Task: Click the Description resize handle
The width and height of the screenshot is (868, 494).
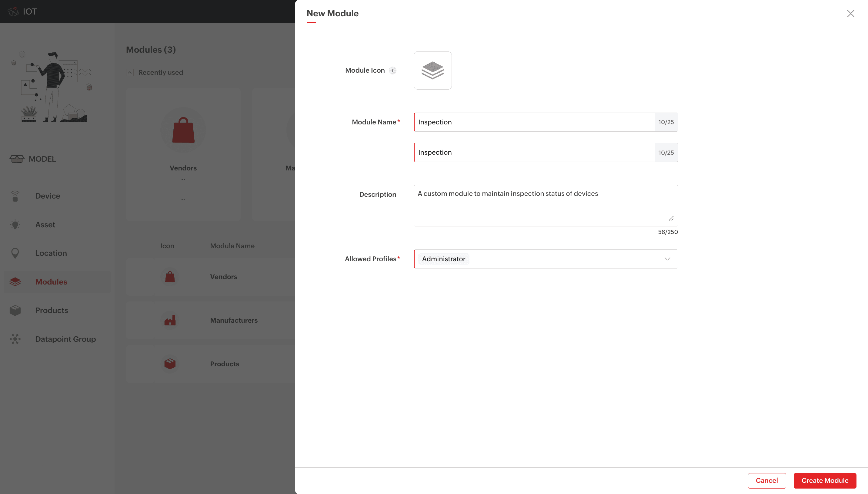Action: coord(671,219)
